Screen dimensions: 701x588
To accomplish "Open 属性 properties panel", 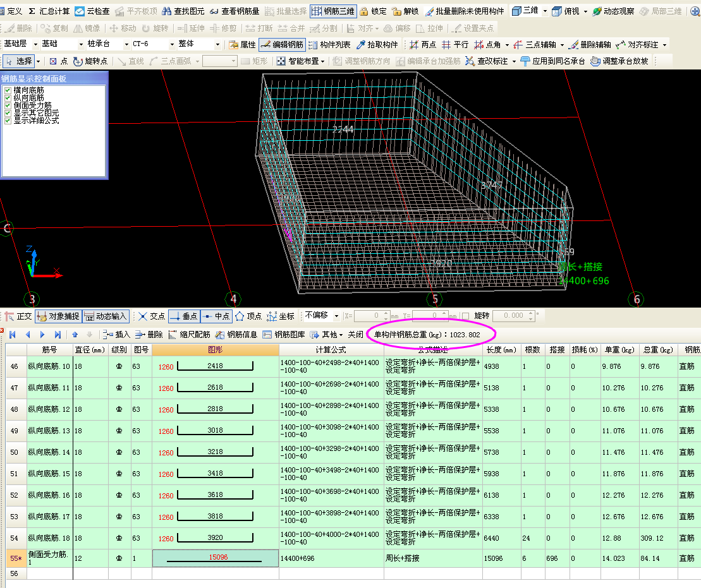I will 242,45.
